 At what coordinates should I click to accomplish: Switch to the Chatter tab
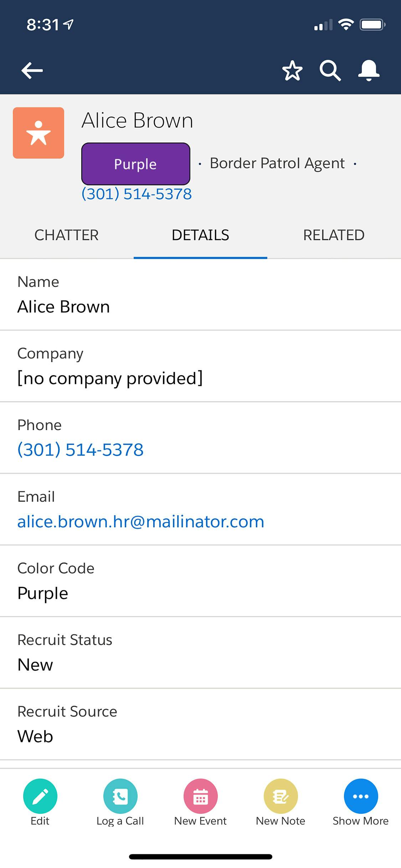point(67,235)
